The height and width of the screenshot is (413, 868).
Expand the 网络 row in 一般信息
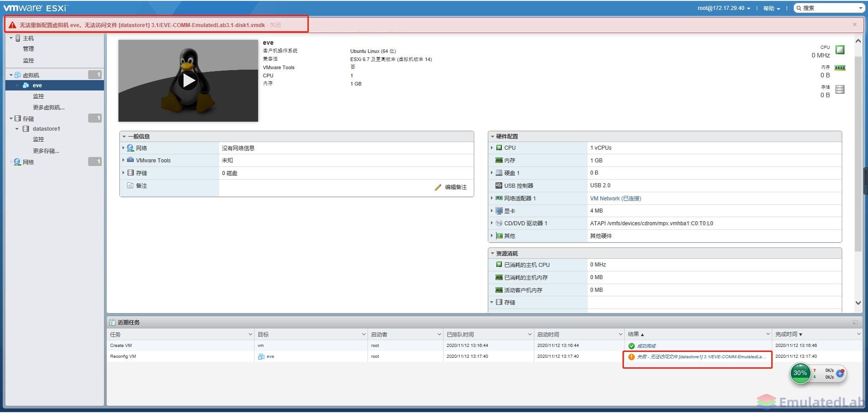click(x=123, y=147)
